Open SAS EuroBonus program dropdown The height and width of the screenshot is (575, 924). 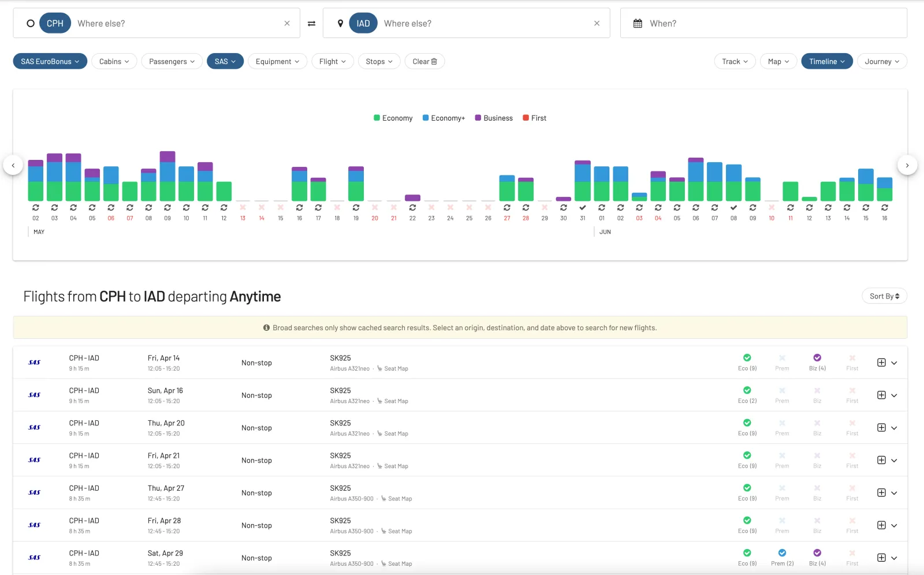coord(50,61)
